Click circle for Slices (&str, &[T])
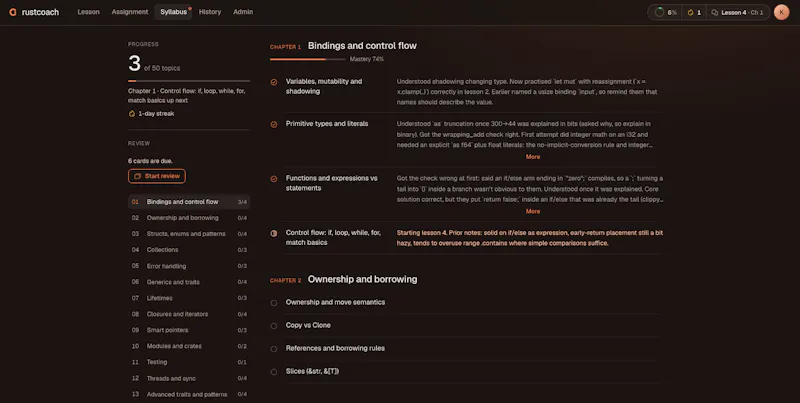This screenshot has height=403, width=800. pos(274,372)
